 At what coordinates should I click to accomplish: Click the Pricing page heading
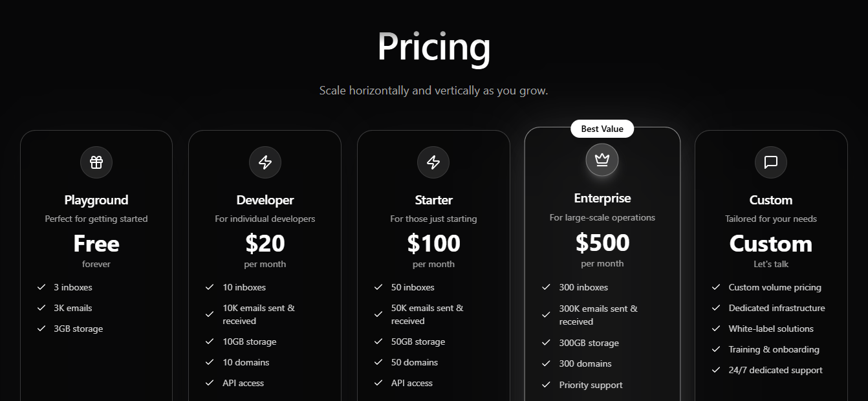pyautogui.click(x=433, y=47)
